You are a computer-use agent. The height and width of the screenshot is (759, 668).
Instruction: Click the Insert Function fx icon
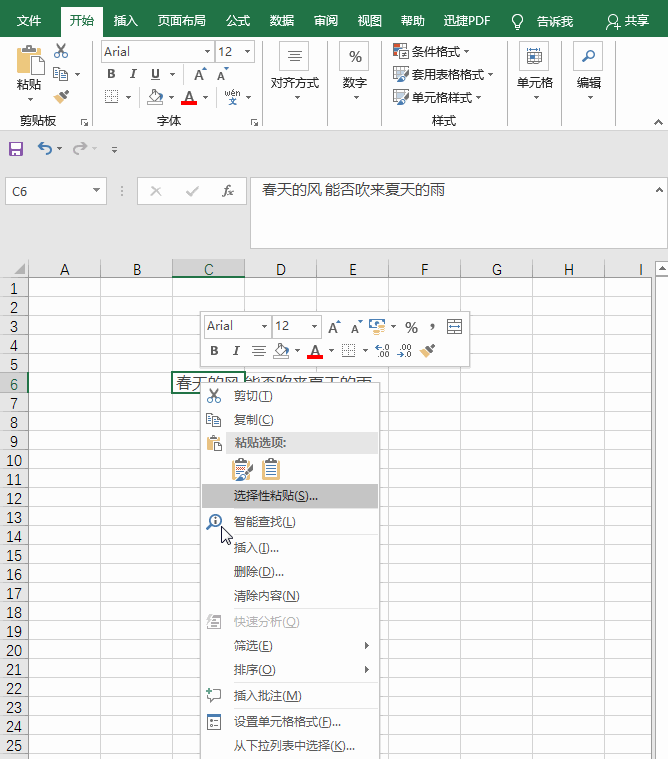pos(228,191)
